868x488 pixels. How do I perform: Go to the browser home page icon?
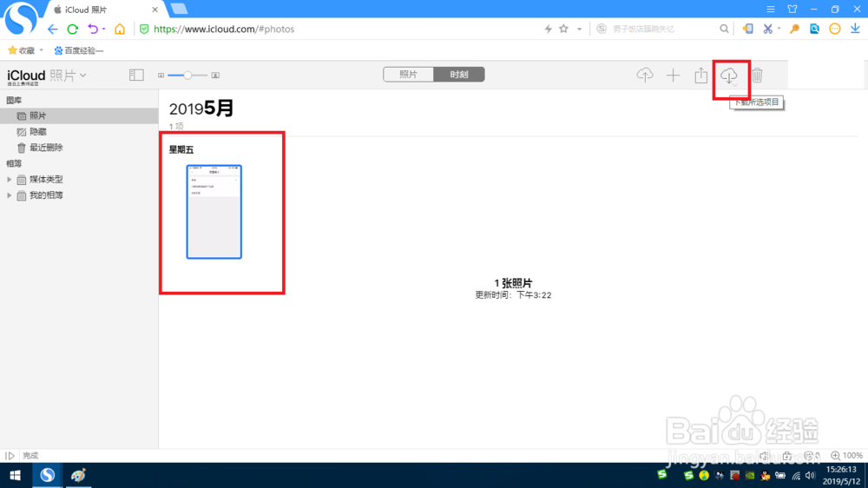coord(120,29)
